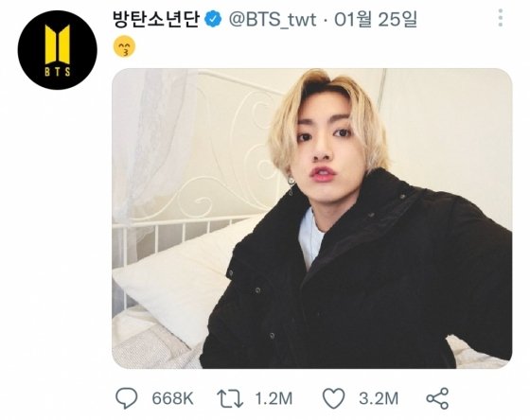Open tweet via 01월 25일 date
530x420 pixels.
376,19
